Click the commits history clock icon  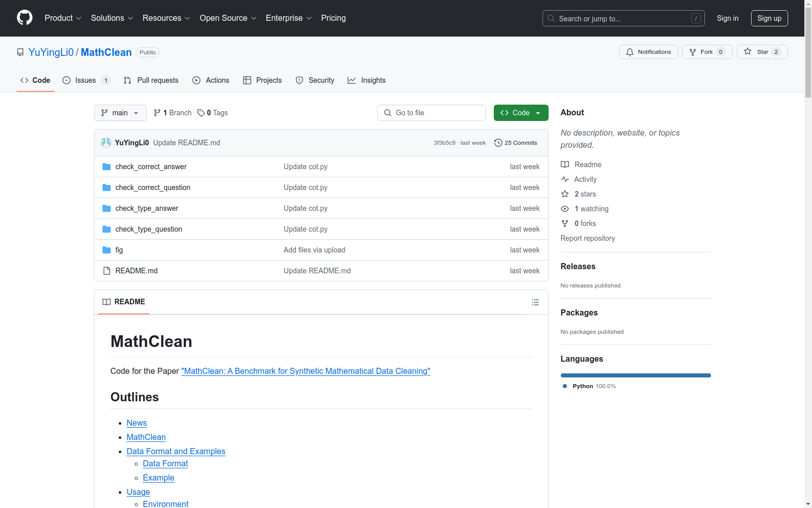pyautogui.click(x=498, y=143)
